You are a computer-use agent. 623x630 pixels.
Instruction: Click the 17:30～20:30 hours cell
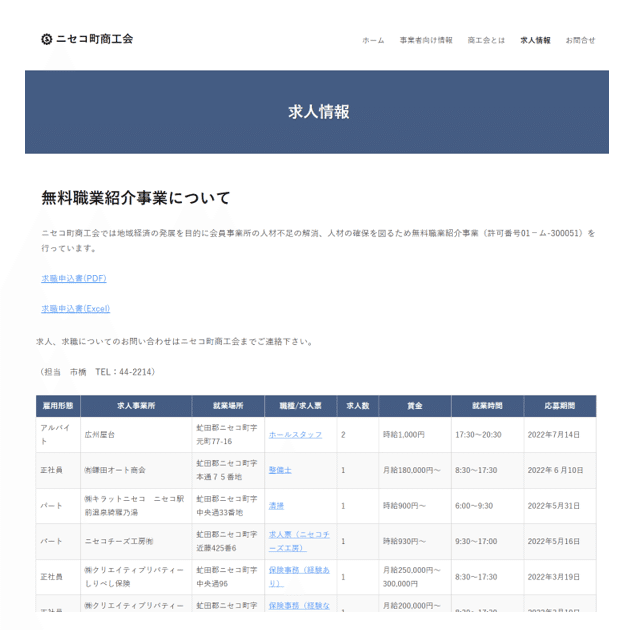point(487,435)
